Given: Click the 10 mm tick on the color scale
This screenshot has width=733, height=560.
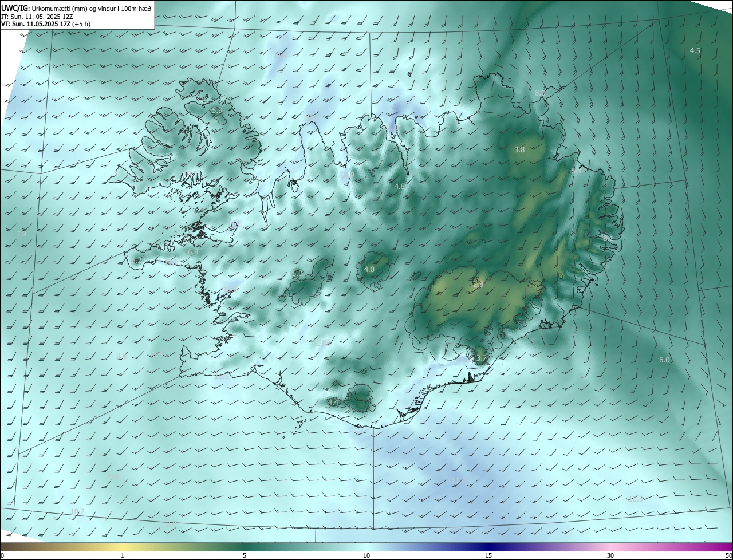Looking at the screenshot, I should tap(366, 555).
